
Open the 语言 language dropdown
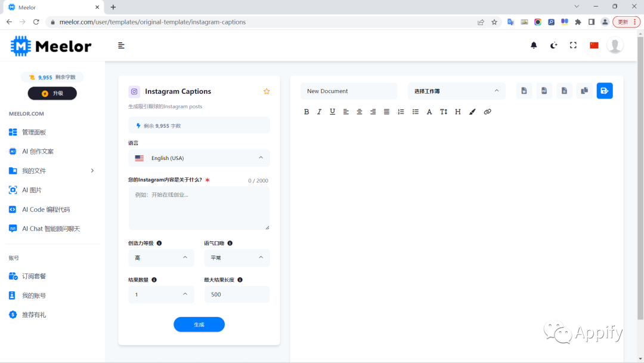pyautogui.click(x=199, y=158)
